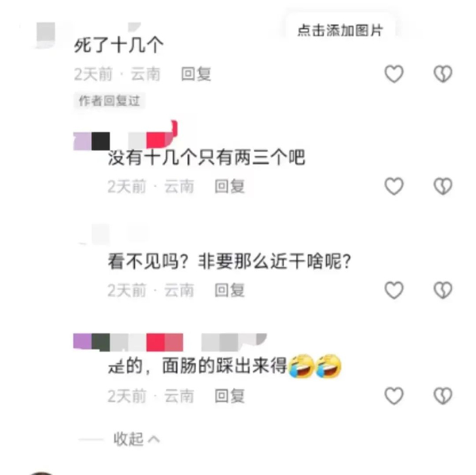The image size is (476, 475).
Task: Tap 点击添加图片 to add an image
Action: tap(340, 31)
